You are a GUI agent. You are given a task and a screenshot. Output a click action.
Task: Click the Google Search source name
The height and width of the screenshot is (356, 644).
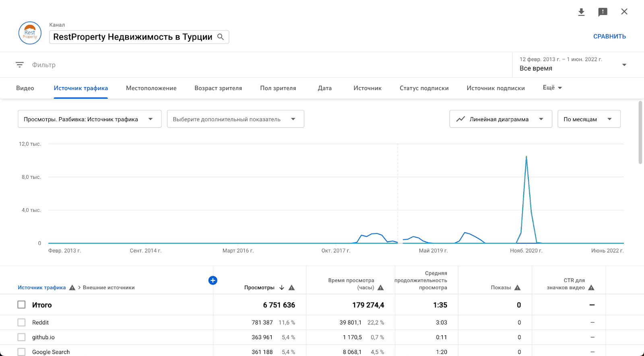click(51, 352)
